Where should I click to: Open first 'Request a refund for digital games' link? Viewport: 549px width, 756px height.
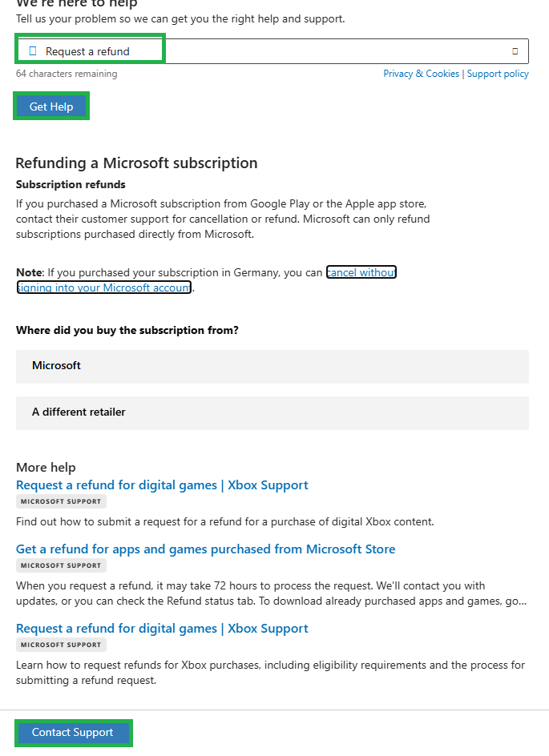(162, 485)
